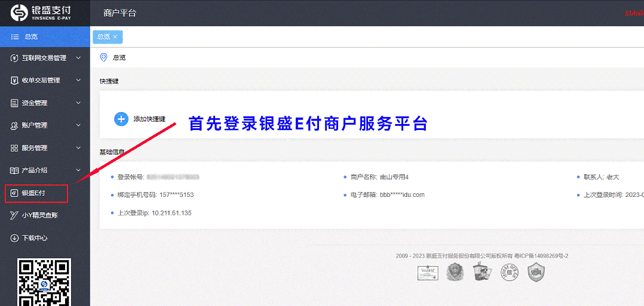Screen dimensions: 644x306
Task: Click the 商户平台 header title
Action: (x=119, y=13)
